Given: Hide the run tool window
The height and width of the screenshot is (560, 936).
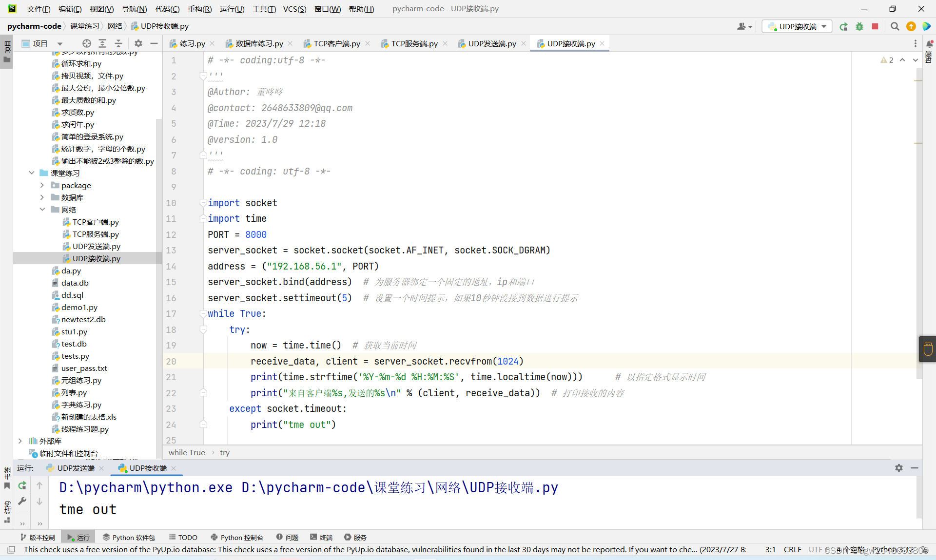Looking at the screenshot, I should pos(915,468).
